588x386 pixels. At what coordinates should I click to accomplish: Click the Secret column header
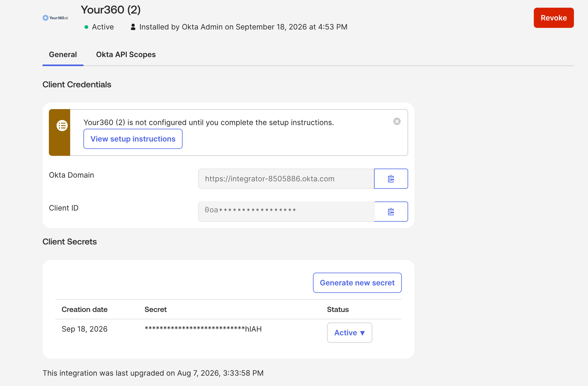pos(156,309)
